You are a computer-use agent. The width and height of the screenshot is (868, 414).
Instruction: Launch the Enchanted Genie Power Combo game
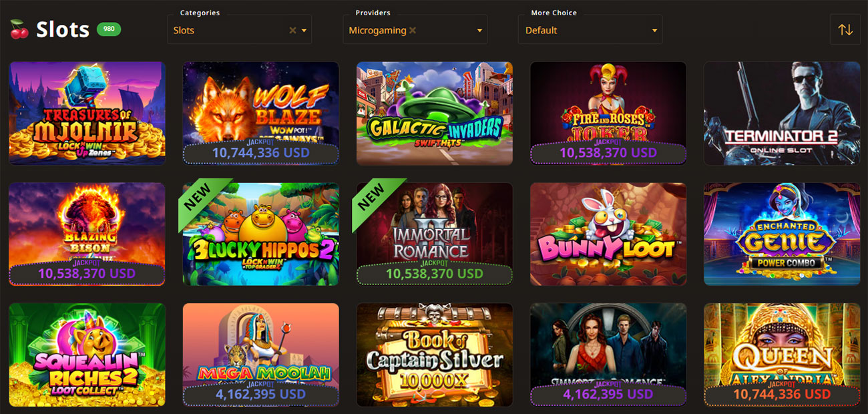782,234
